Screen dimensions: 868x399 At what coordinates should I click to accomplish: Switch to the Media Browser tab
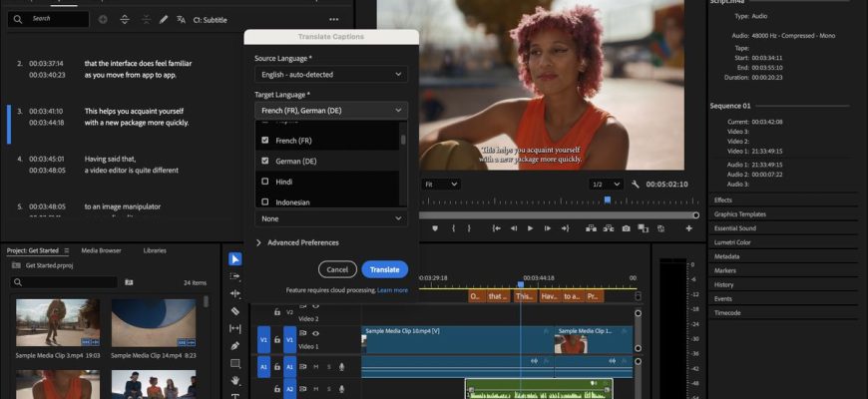(101, 250)
